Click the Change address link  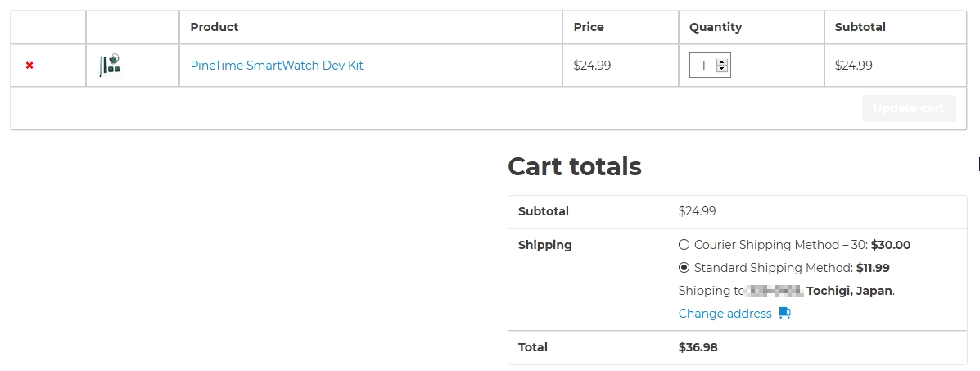(x=725, y=314)
